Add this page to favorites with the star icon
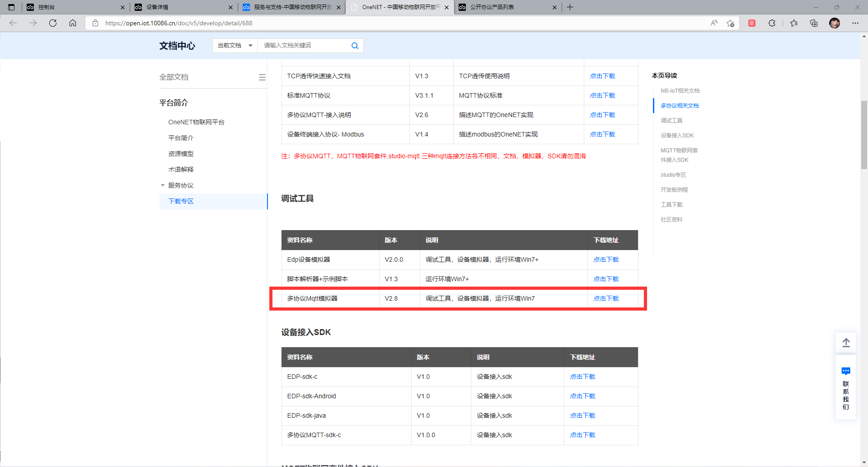This screenshot has width=868, height=467. click(x=731, y=23)
